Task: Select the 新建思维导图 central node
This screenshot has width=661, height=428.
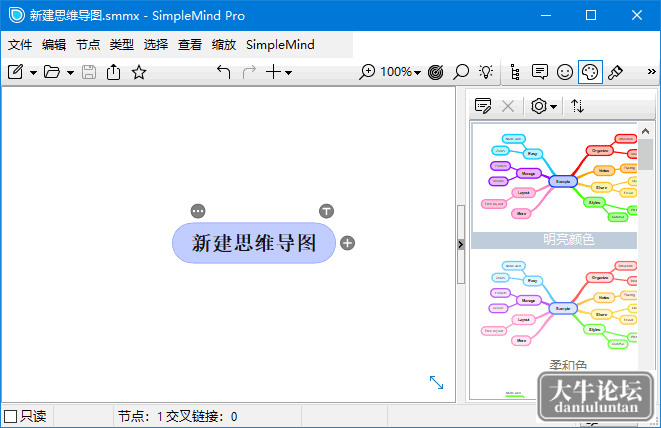Action: (254, 243)
